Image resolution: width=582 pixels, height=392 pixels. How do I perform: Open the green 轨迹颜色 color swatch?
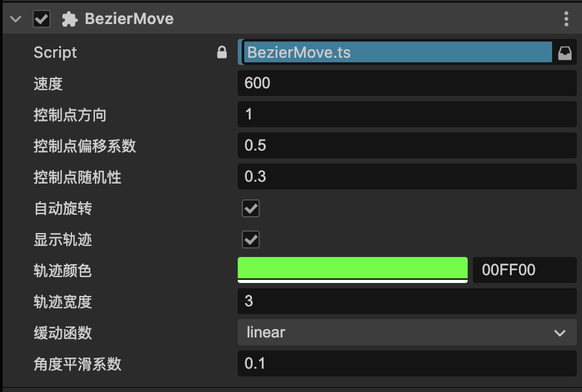tap(353, 269)
